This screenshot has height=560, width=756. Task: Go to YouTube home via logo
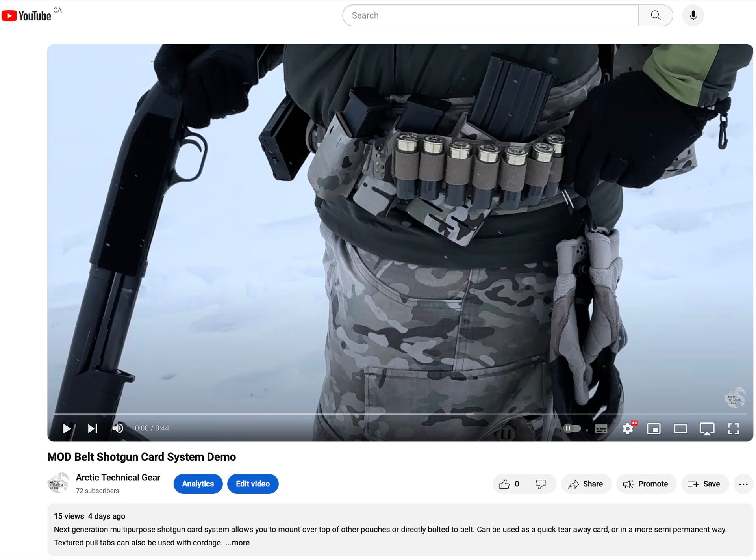(x=27, y=16)
